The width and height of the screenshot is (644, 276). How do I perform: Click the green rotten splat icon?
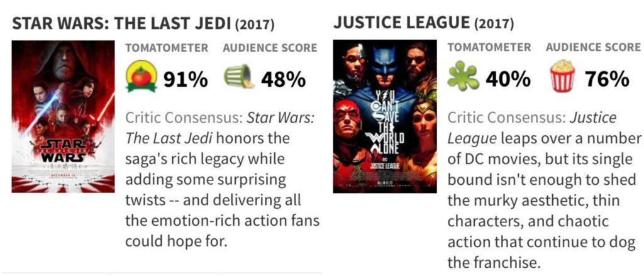(x=464, y=77)
